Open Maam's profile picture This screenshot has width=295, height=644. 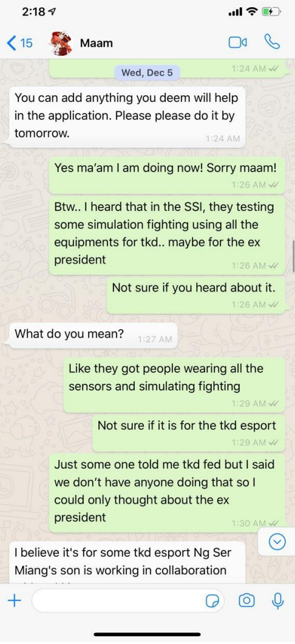click(x=61, y=42)
